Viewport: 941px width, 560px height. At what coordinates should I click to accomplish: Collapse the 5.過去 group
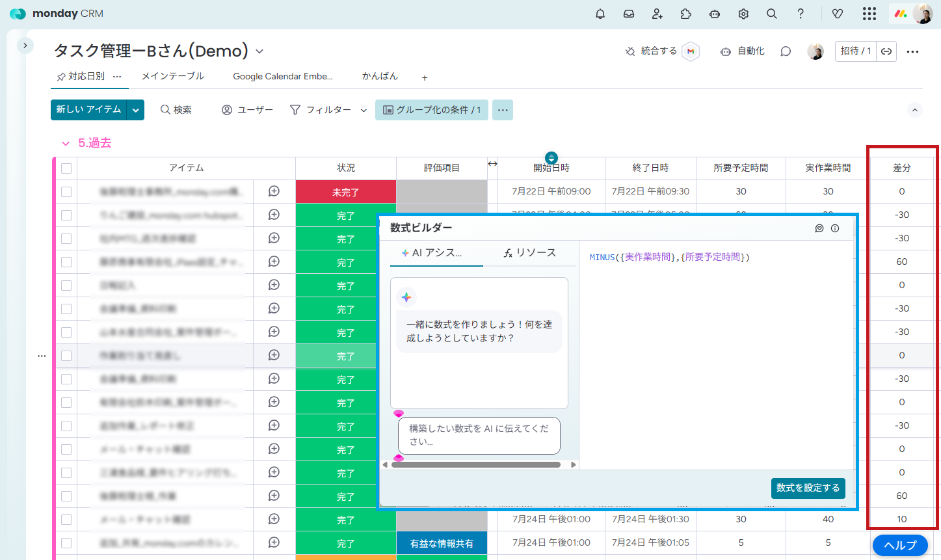point(65,143)
